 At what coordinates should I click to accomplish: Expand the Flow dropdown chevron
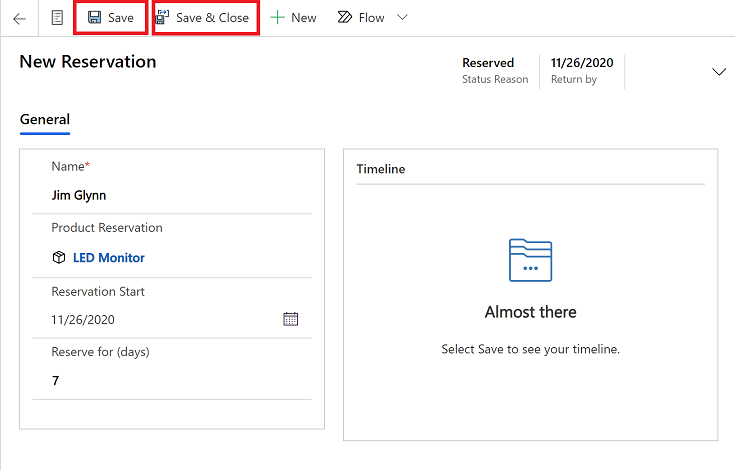coord(402,18)
